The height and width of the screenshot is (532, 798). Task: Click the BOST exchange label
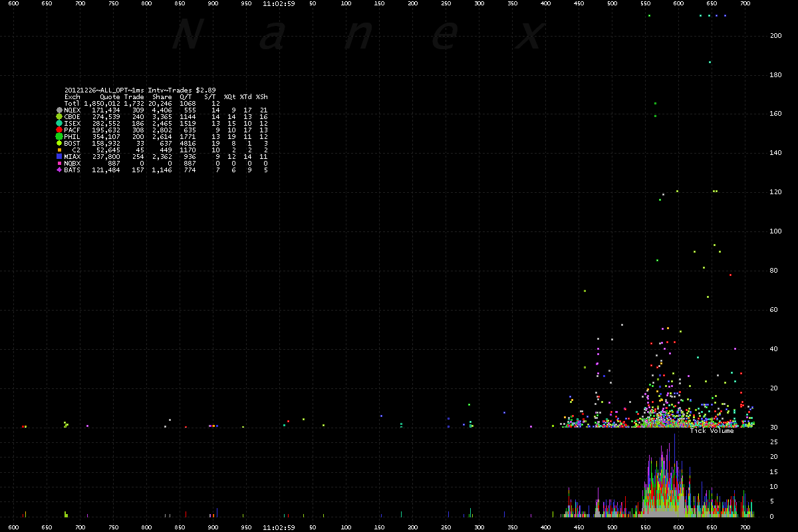tap(72, 143)
